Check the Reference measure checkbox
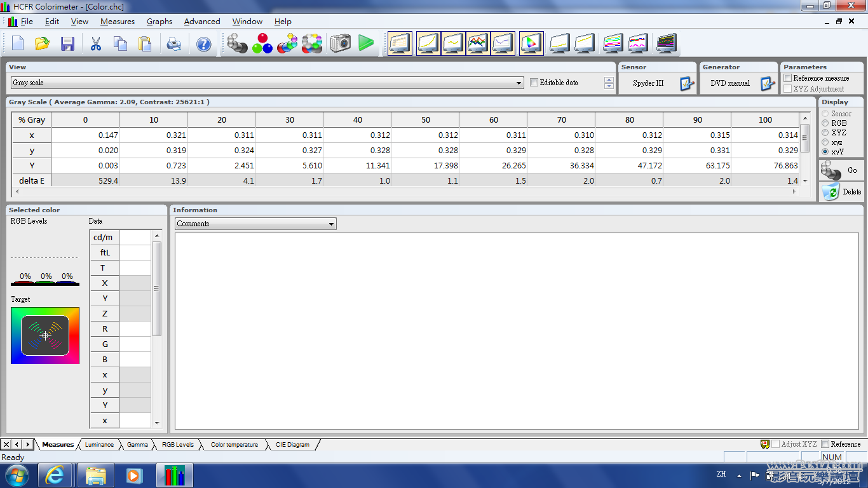The width and height of the screenshot is (868, 488). (788, 78)
